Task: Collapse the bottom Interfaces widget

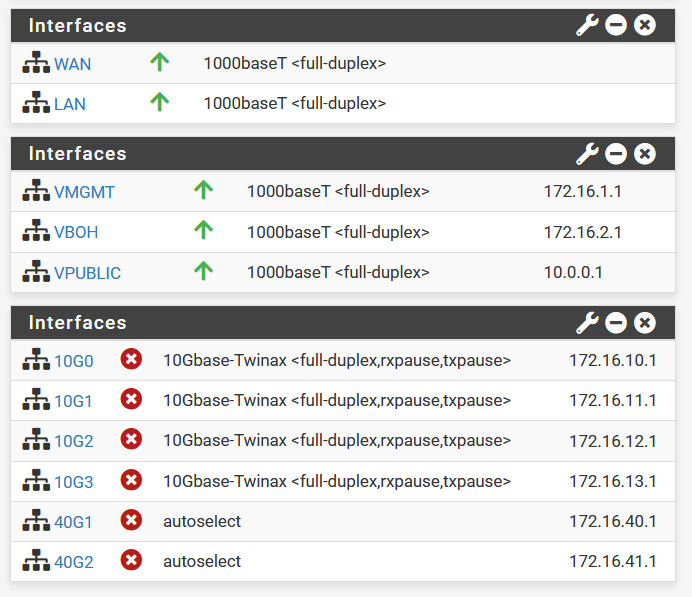Action: point(616,322)
